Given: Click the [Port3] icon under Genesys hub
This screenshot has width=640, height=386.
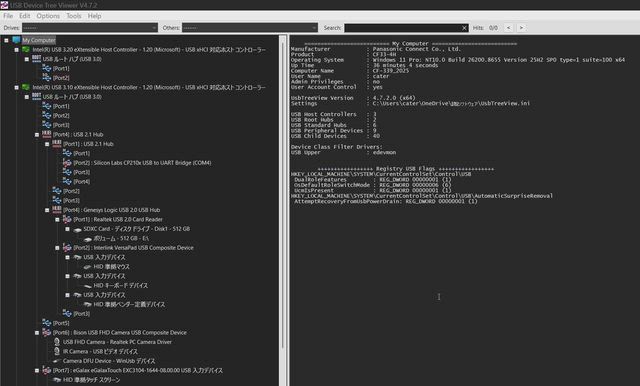Looking at the screenshot, I should coord(67,313).
